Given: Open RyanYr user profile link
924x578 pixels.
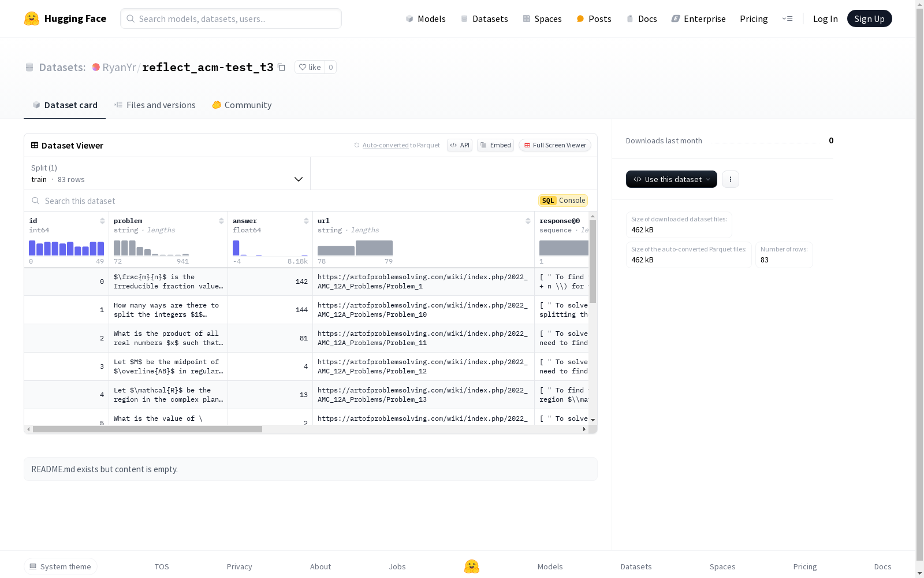Looking at the screenshot, I should pyautogui.click(x=119, y=67).
